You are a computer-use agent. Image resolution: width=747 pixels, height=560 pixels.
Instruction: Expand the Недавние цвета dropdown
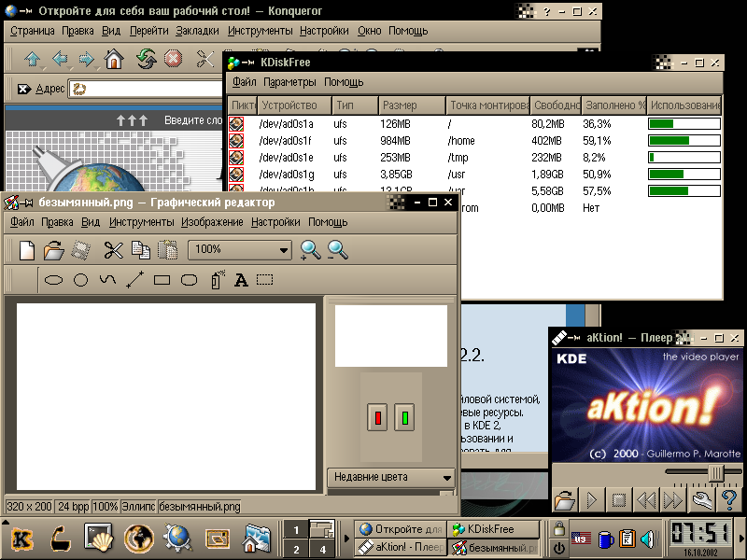tap(390, 477)
